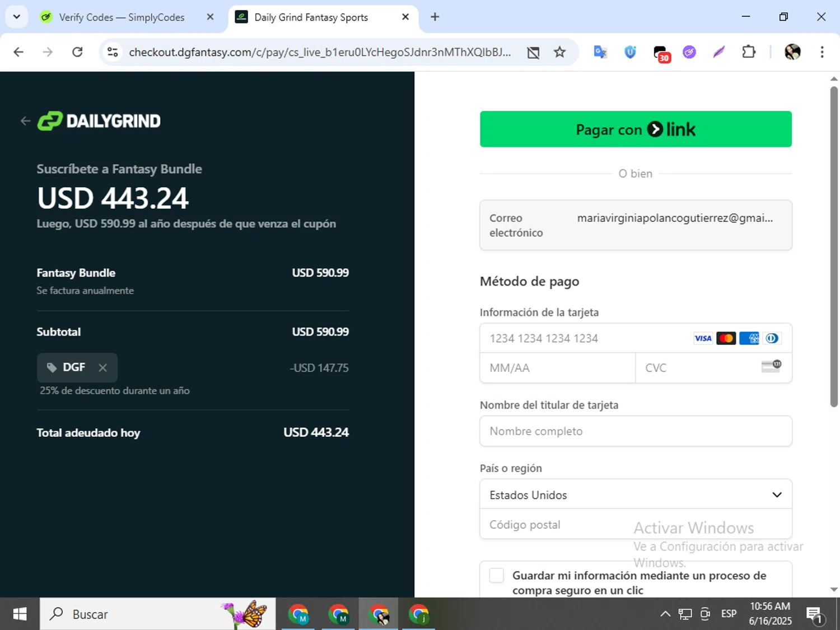Close the Verify Codes tab
Viewport: 840px width, 630px height.
pos(210,17)
